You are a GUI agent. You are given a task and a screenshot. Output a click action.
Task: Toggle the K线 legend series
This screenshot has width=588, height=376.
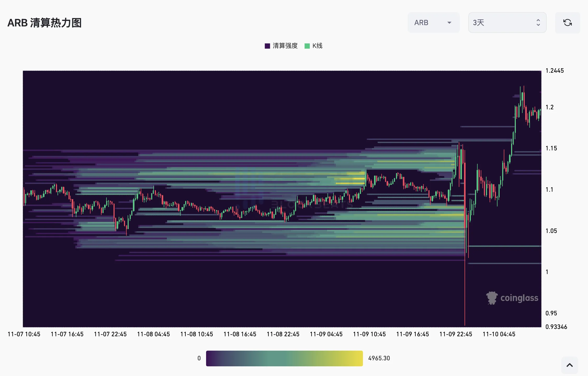[317, 46]
